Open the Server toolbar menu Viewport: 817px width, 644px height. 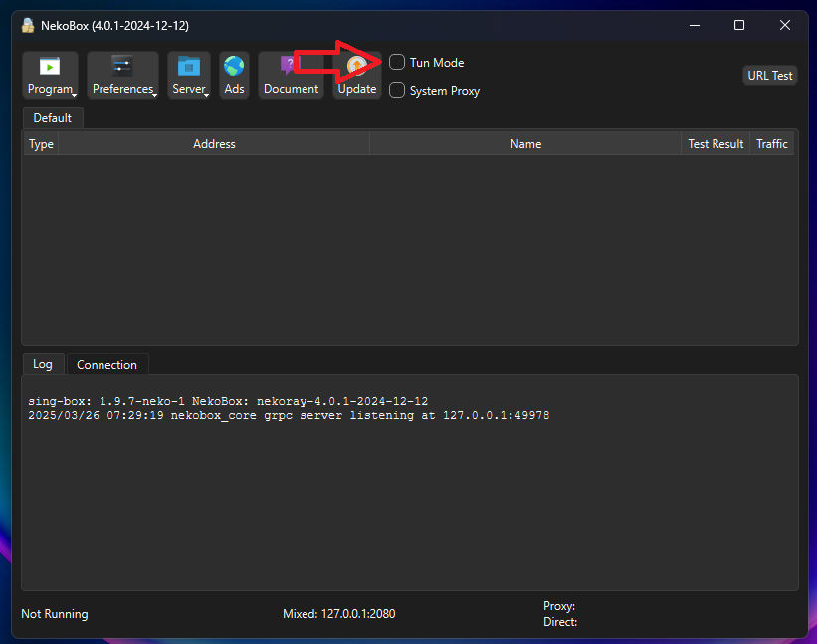click(x=189, y=75)
